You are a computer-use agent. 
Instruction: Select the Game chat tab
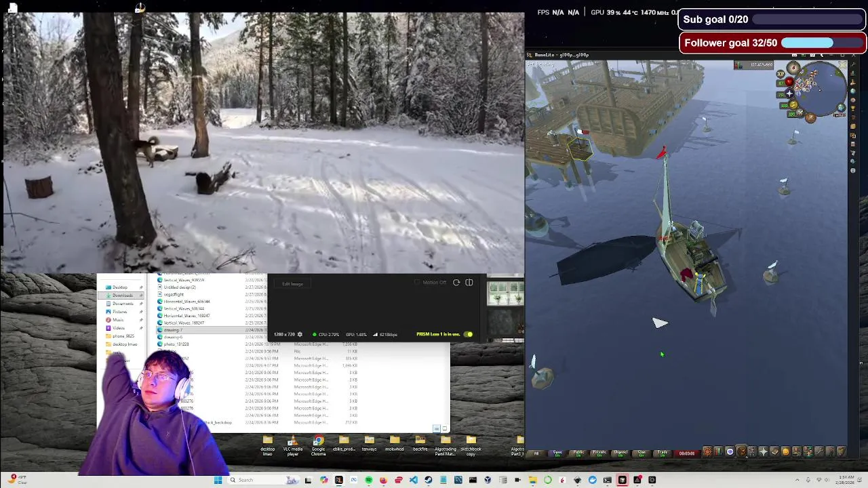pyautogui.click(x=557, y=453)
